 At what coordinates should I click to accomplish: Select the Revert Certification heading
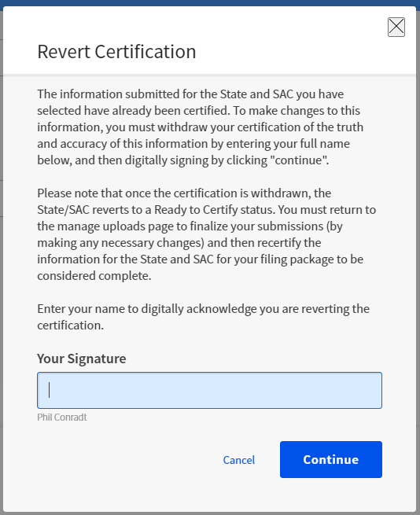pos(116,52)
